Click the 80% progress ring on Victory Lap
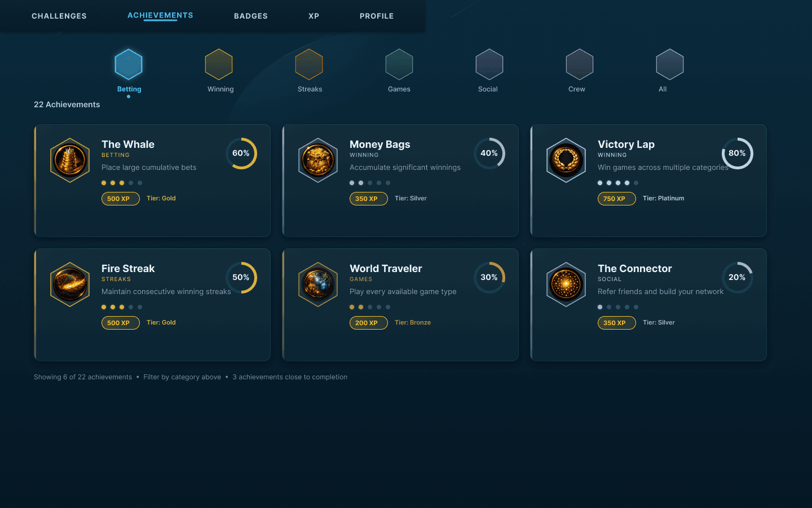Viewport: 812px width, 508px height. coord(738,154)
